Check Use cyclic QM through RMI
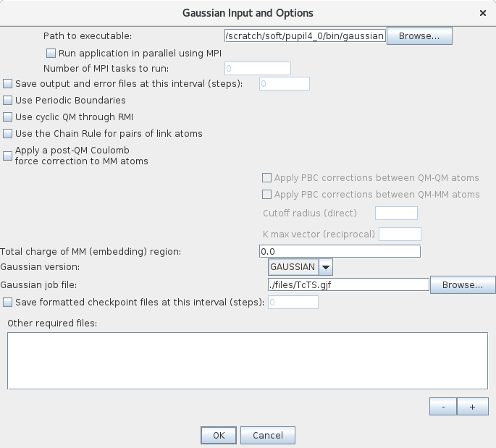Image resolution: width=496 pixels, height=448 pixels. click(x=8, y=117)
